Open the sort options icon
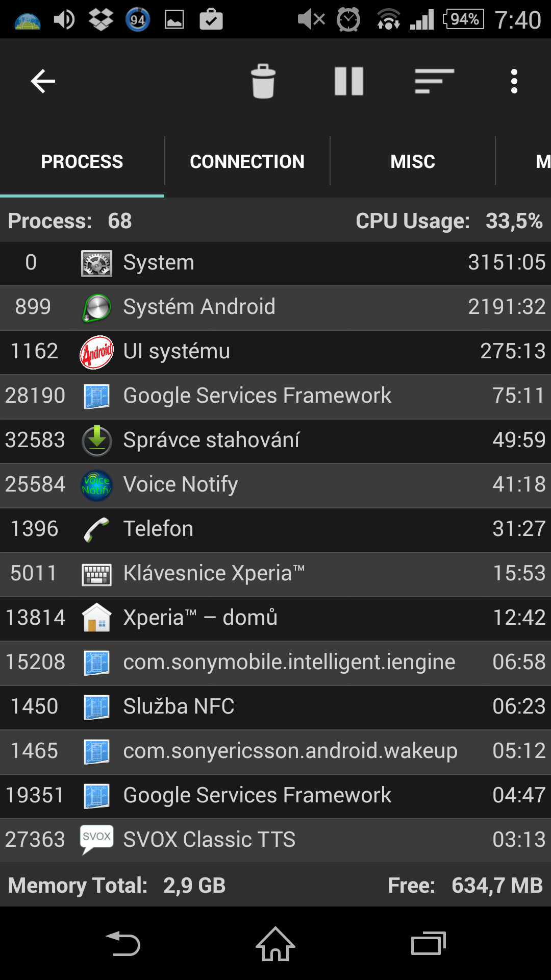The width and height of the screenshot is (551, 980). click(x=434, y=81)
